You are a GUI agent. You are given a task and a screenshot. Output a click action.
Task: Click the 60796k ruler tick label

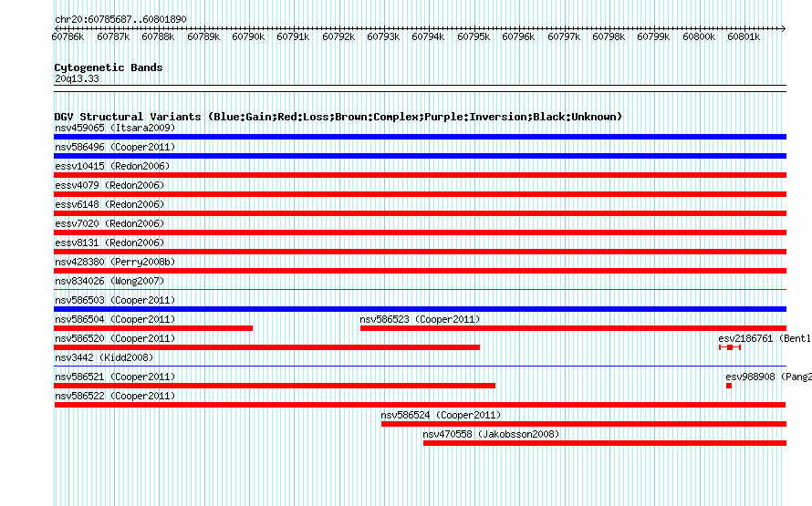(518, 36)
